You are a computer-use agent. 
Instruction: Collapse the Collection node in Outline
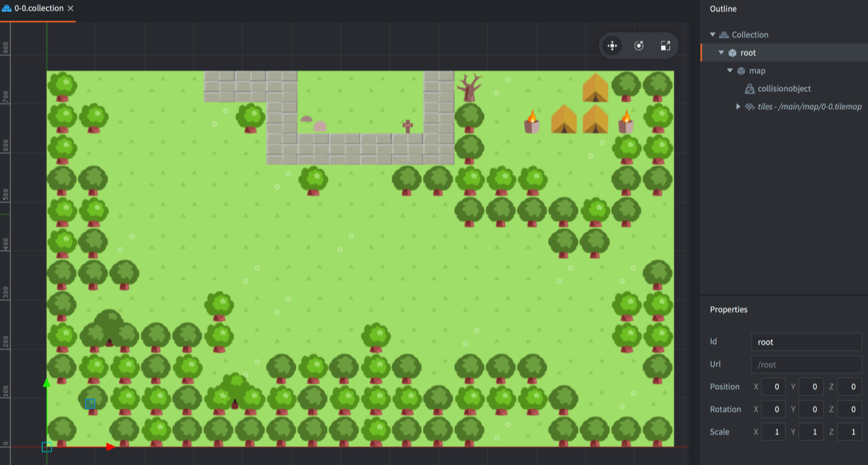click(x=713, y=35)
